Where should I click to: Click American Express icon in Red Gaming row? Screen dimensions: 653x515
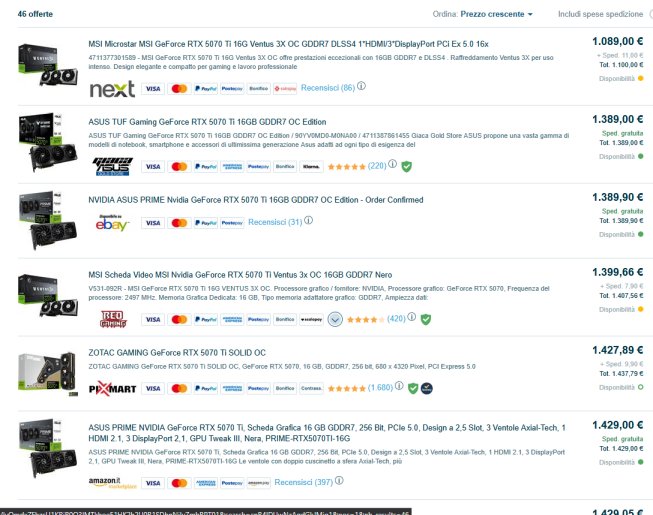tap(232, 319)
